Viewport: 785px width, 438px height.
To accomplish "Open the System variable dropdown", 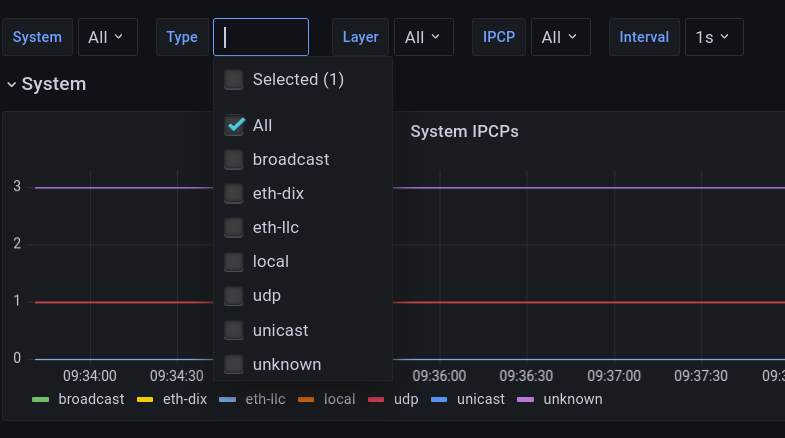I will (x=106, y=37).
